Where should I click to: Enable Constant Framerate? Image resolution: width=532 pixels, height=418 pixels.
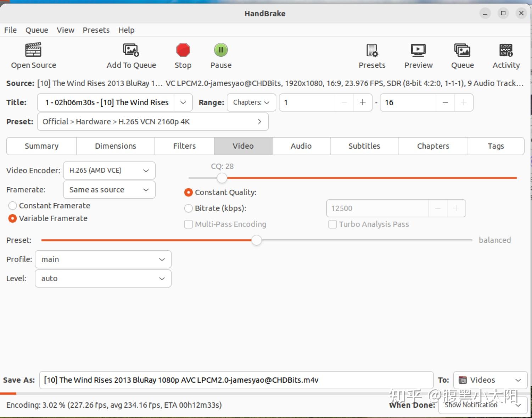12,206
